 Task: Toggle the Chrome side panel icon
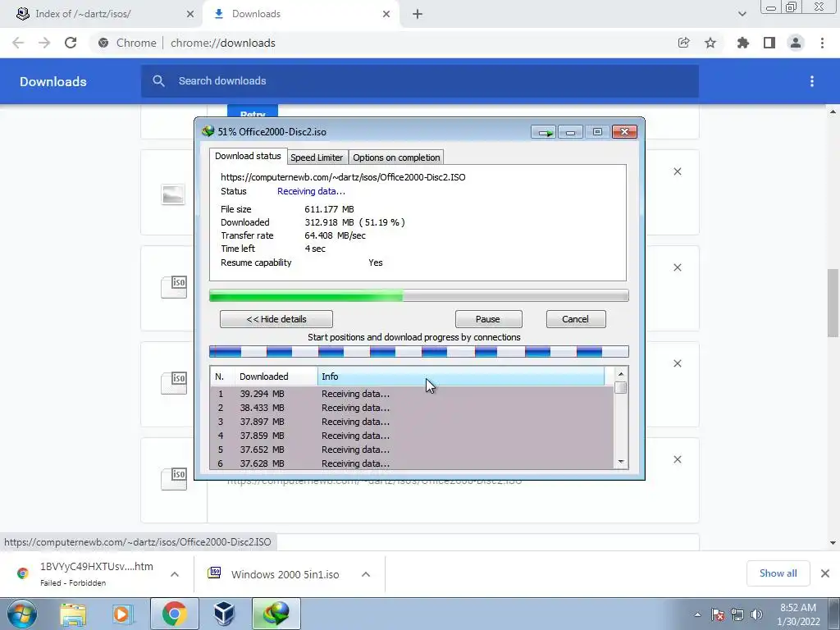coord(769,43)
